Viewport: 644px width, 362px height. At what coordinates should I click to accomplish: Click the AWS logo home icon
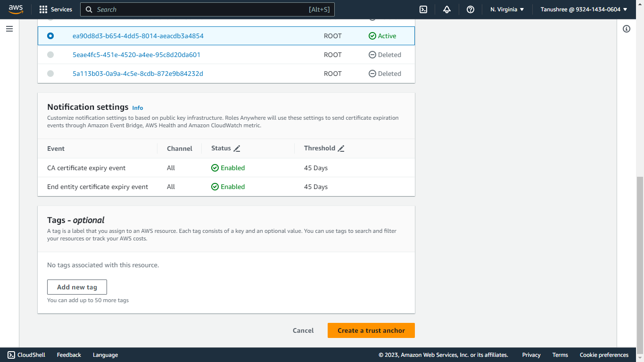click(x=16, y=9)
